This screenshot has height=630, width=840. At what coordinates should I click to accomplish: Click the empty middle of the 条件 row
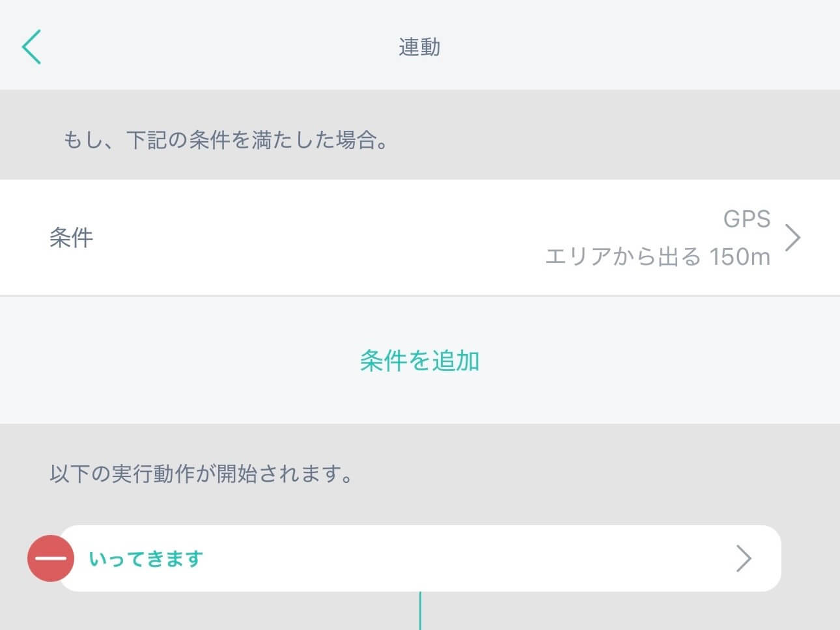(313, 238)
